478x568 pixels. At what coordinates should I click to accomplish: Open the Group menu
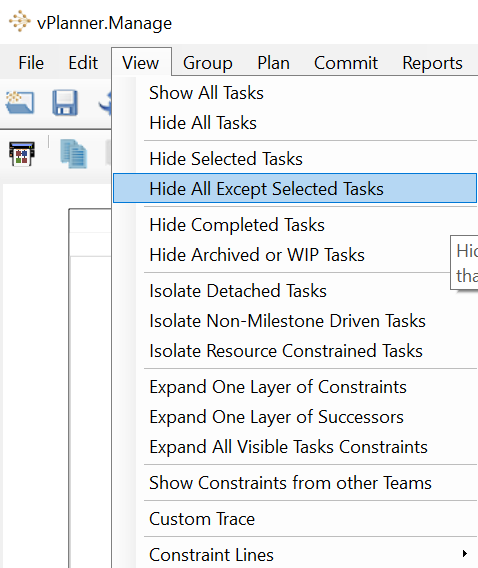pos(207,63)
